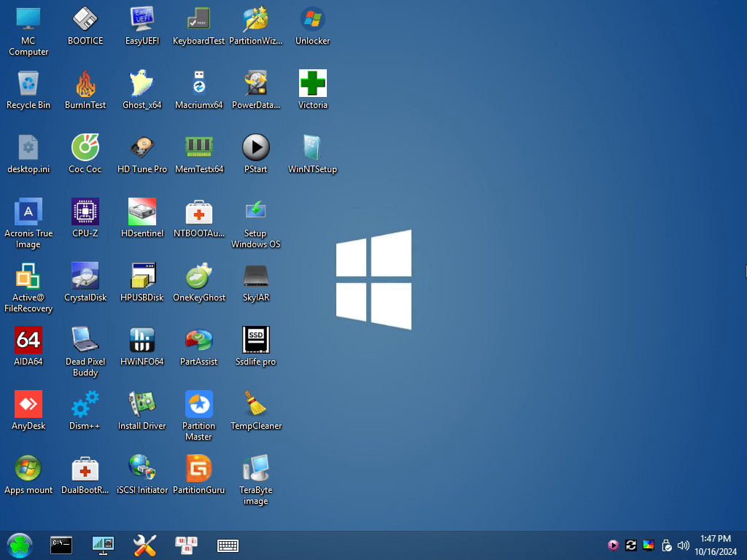747x560 pixels.
Task: Open SkyIAR shortcut
Action: coord(256,282)
